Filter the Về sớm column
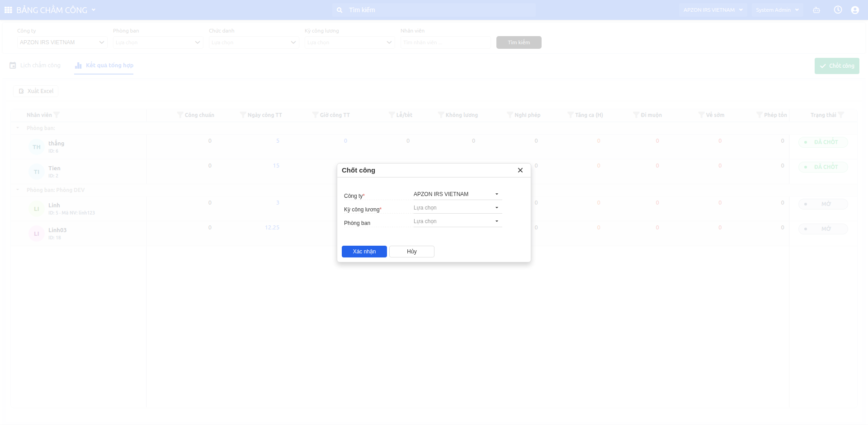The width and height of the screenshot is (868, 425). click(702, 115)
